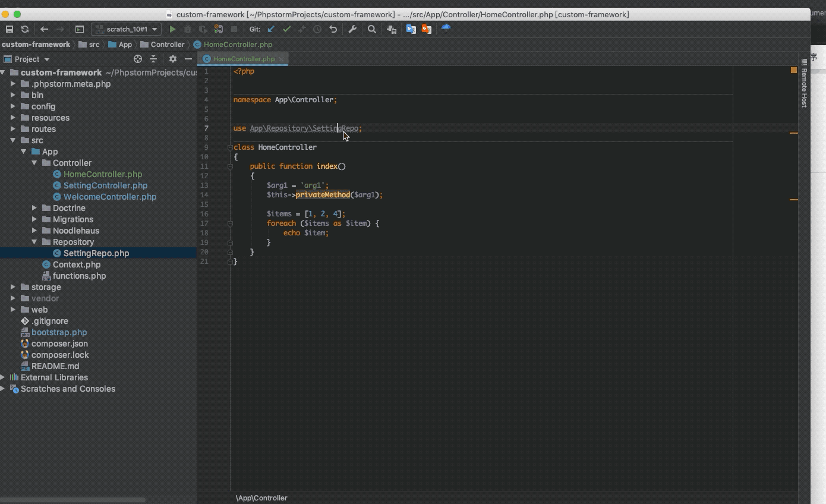The image size is (826, 504).
Task: Commit changes with the Git checkmark icon
Action: [286, 29]
